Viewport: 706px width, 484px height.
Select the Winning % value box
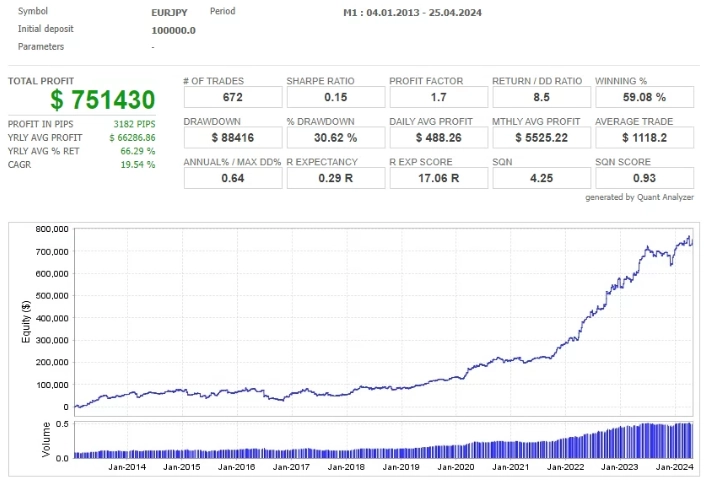(644, 97)
